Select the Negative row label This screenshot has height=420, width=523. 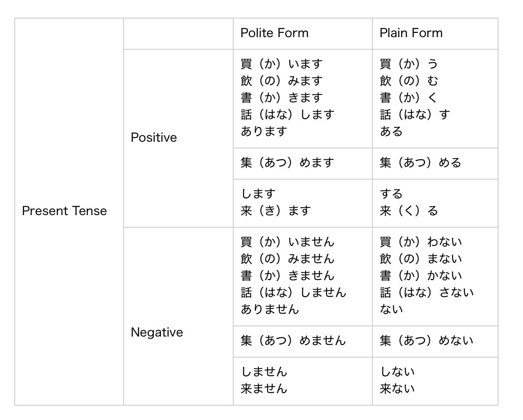[x=157, y=332]
